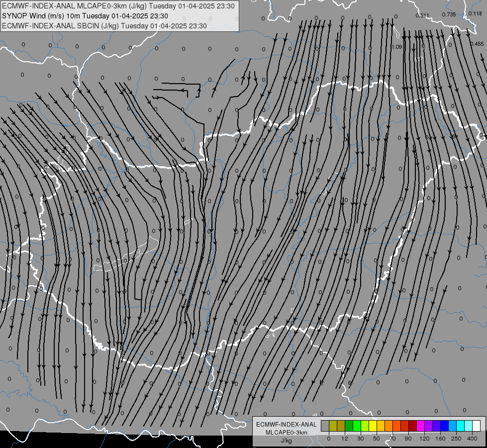
Task: Click the legend tick label 12
Action: tap(344, 439)
